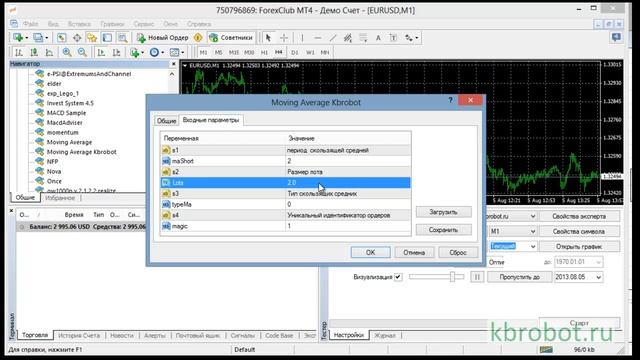Select the text 'A' tool
640x360 pixels.
[x=378, y=38]
